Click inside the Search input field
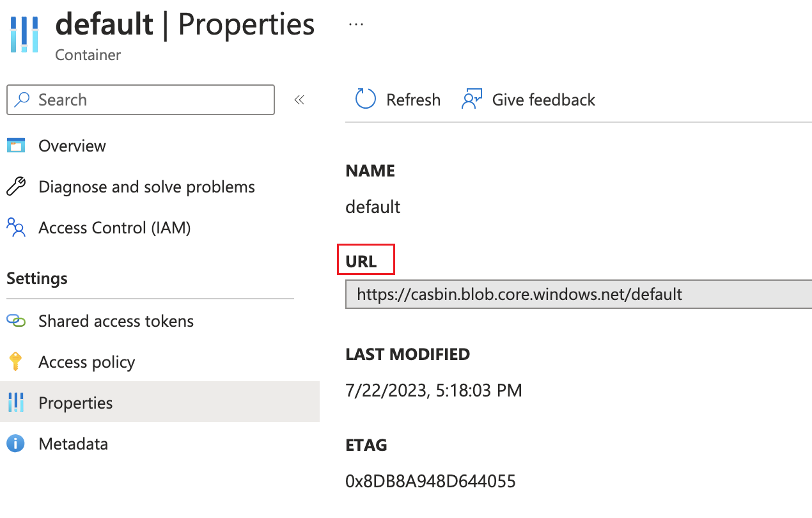Image resolution: width=812 pixels, height=518 pixels. click(x=141, y=100)
